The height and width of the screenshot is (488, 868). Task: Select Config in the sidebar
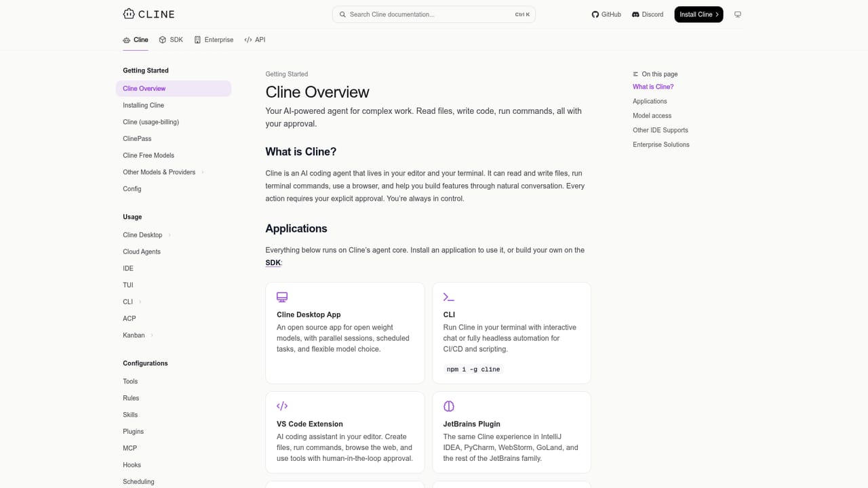[x=132, y=189]
